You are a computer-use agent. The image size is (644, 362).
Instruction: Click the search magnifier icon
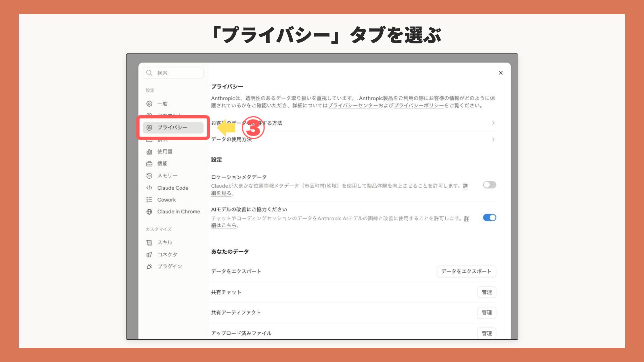[x=149, y=73]
